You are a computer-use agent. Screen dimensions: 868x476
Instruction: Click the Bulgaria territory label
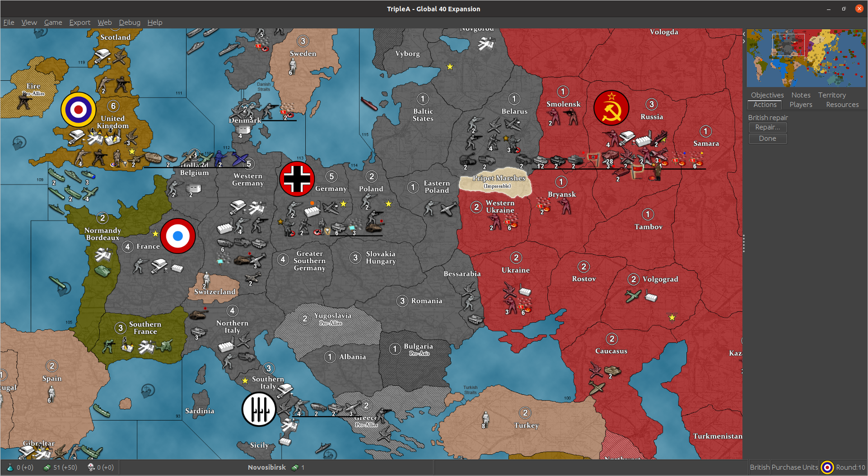418,346
